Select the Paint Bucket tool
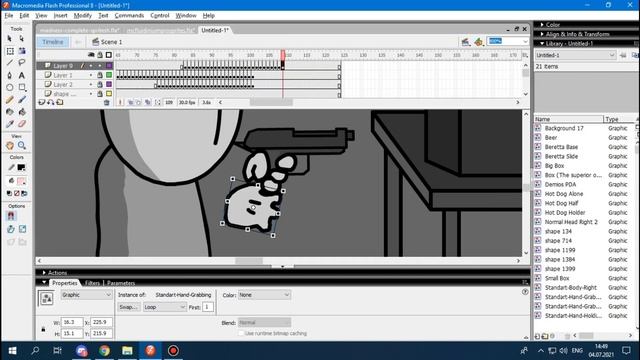This screenshot has height=360, width=640. tap(22, 112)
